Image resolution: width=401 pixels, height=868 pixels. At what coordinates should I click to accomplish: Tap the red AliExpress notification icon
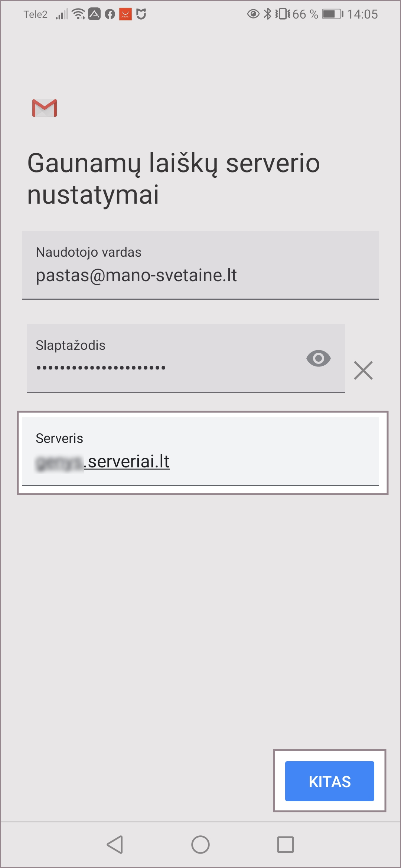pos(125,14)
